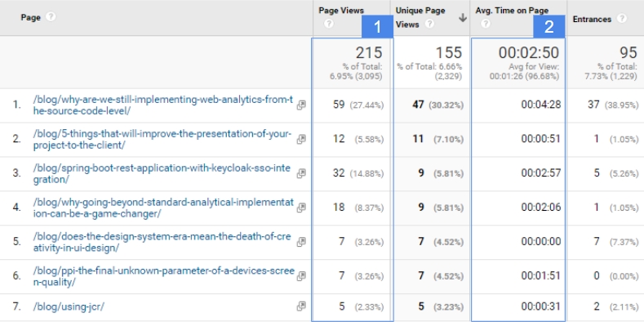
Task: Click help icon under Page Views header
Action: coord(329,24)
